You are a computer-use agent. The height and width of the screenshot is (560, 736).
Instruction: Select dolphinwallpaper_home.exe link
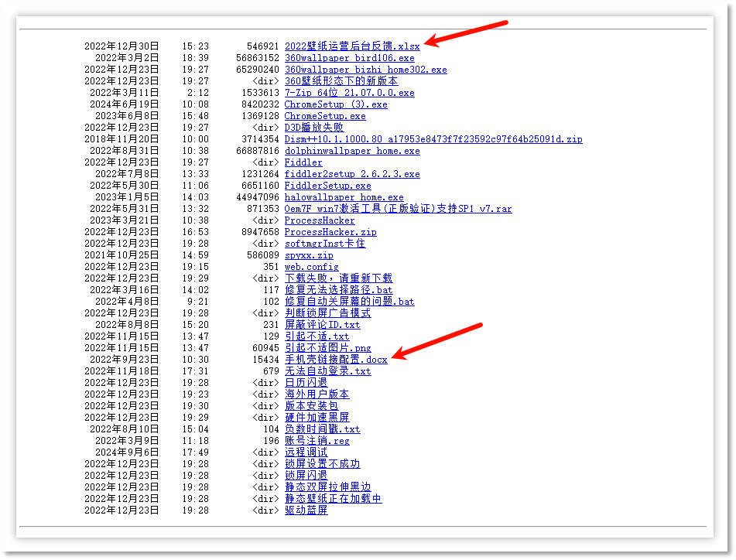point(351,151)
